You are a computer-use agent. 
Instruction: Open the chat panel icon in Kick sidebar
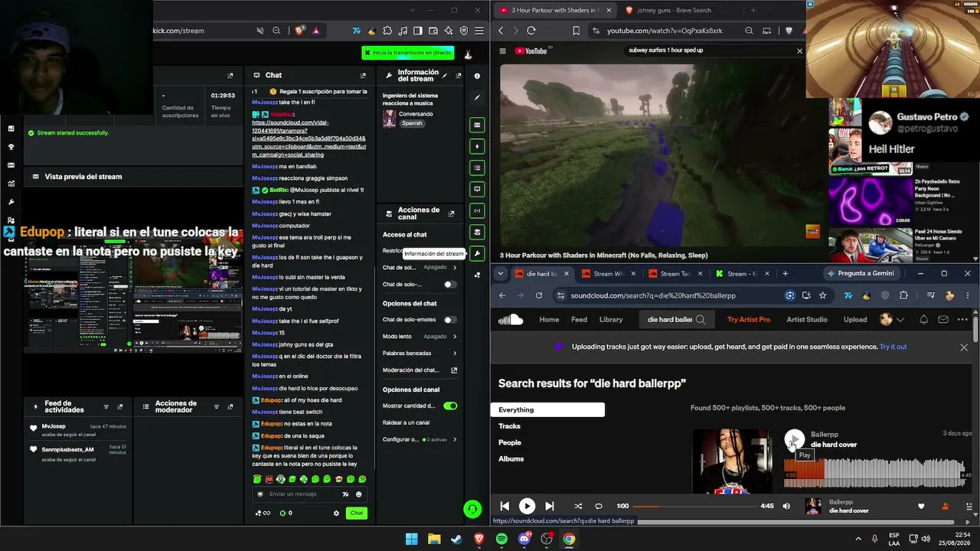477,189
